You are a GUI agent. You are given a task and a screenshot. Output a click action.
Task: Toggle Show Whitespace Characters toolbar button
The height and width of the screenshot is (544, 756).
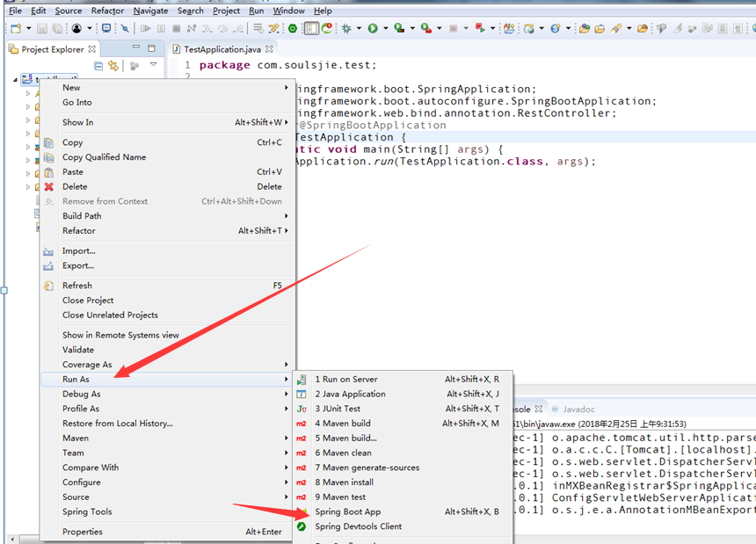pyautogui.click(x=736, y=29)
